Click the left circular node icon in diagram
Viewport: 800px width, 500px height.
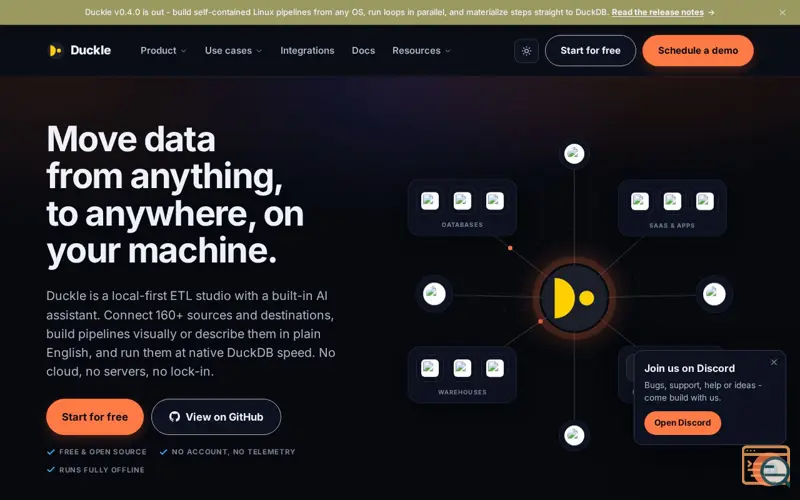434,294
